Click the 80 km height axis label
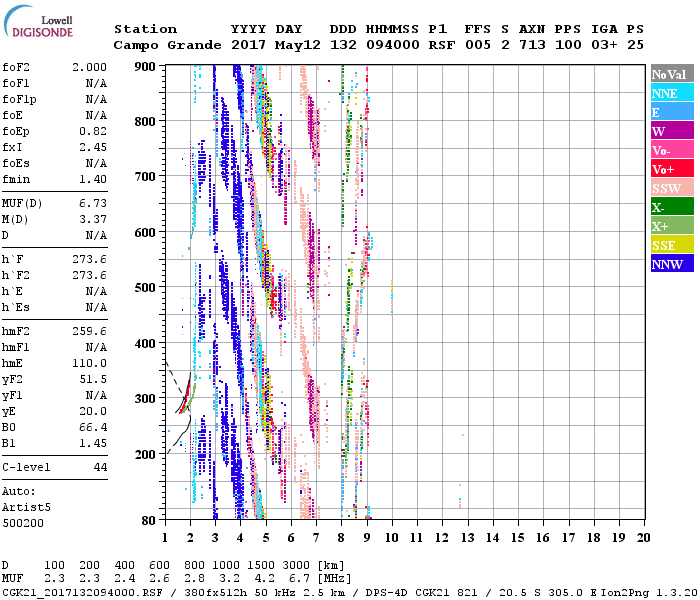Screen dimensions: 700x600 pos(149,521)
